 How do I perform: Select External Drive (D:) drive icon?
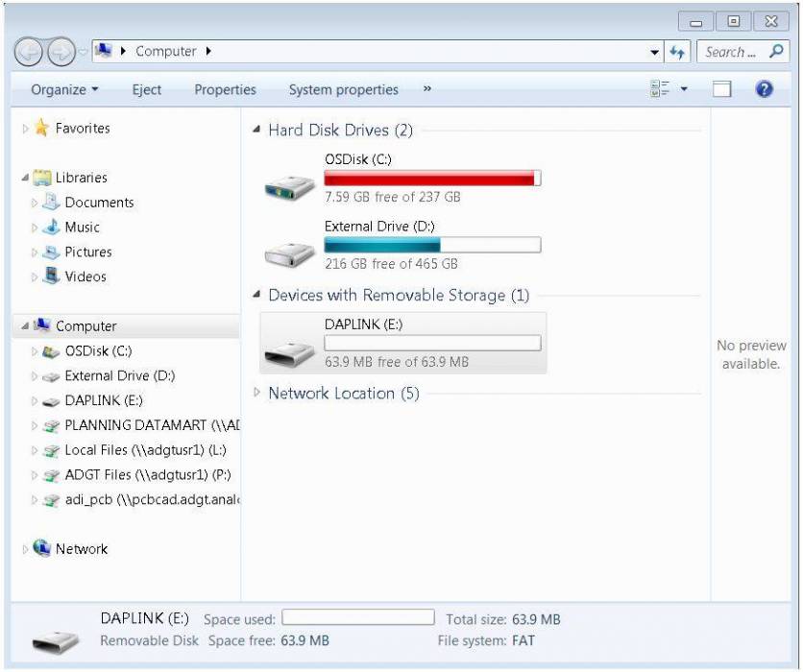pos(290,253)
